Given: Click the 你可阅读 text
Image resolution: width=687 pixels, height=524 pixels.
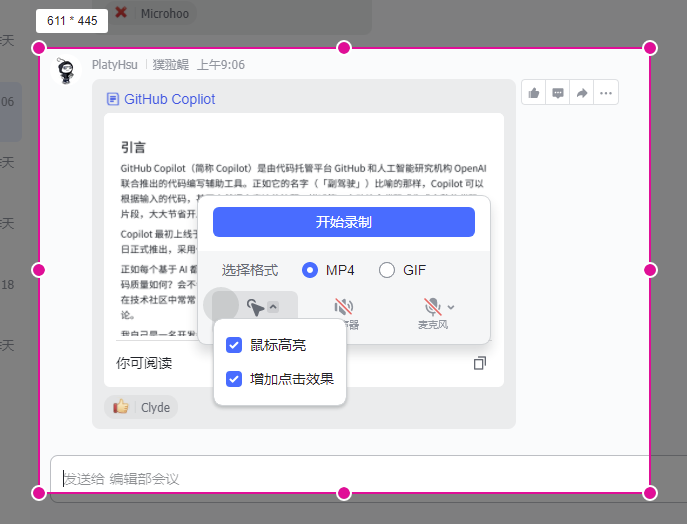Looking at the screenshot, I should click(x=144, y=363).
